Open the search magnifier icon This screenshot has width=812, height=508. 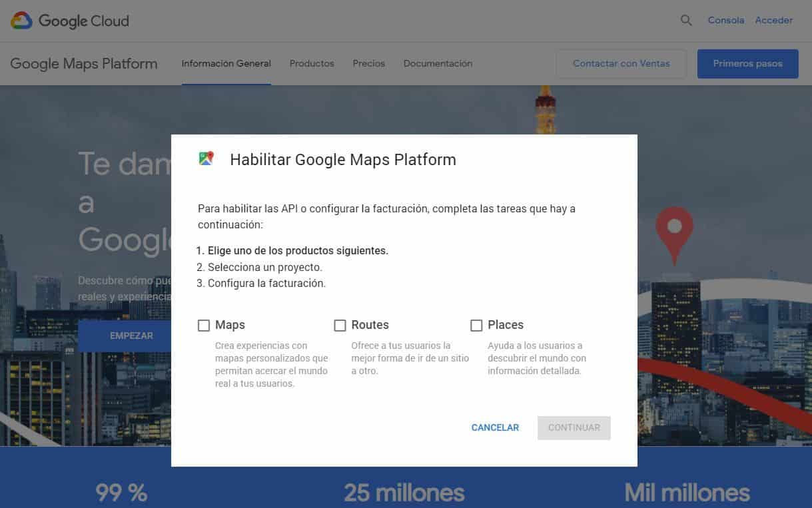pos(685,20)
